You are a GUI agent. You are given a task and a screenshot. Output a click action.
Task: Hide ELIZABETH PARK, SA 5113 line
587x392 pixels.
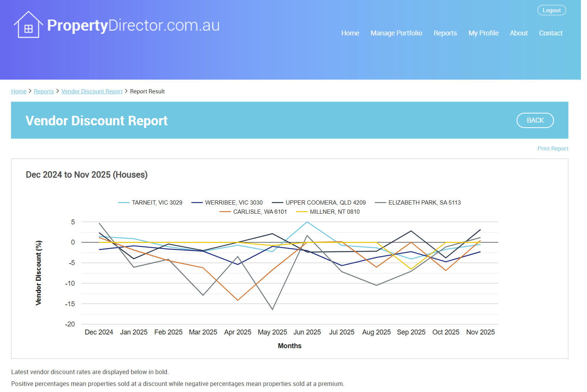(424, 203)
